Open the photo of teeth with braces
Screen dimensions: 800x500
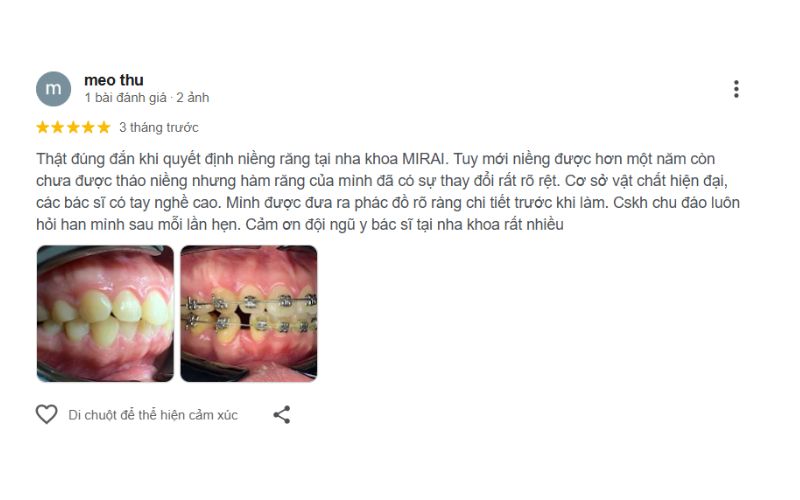249,313
